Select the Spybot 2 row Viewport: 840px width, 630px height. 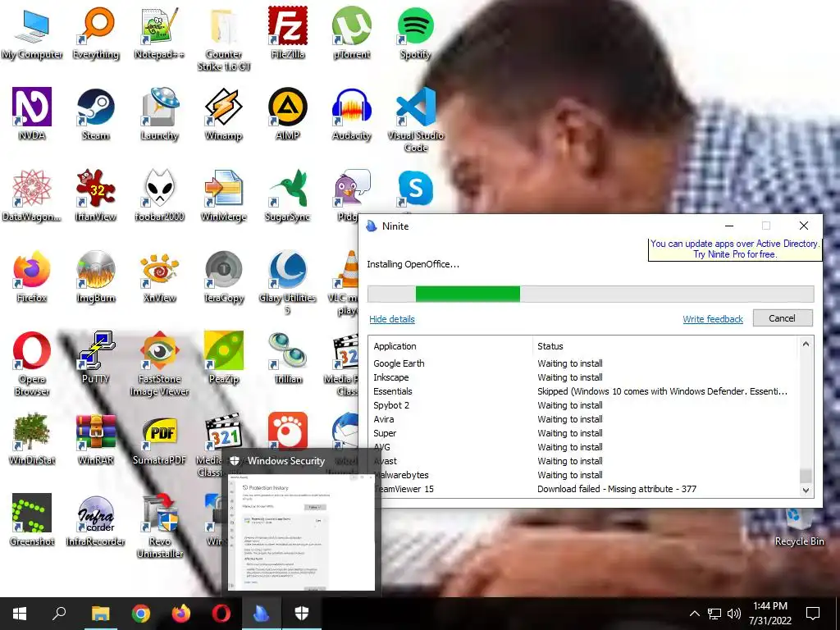click(584, 405)
